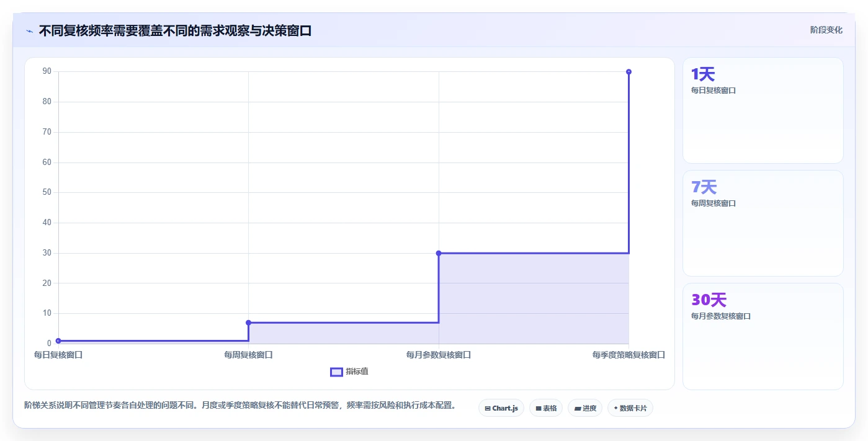Click the y-axis value 50
Image resolution: width=868 pixels, height=441 pixels.
(x=47, y=192)
